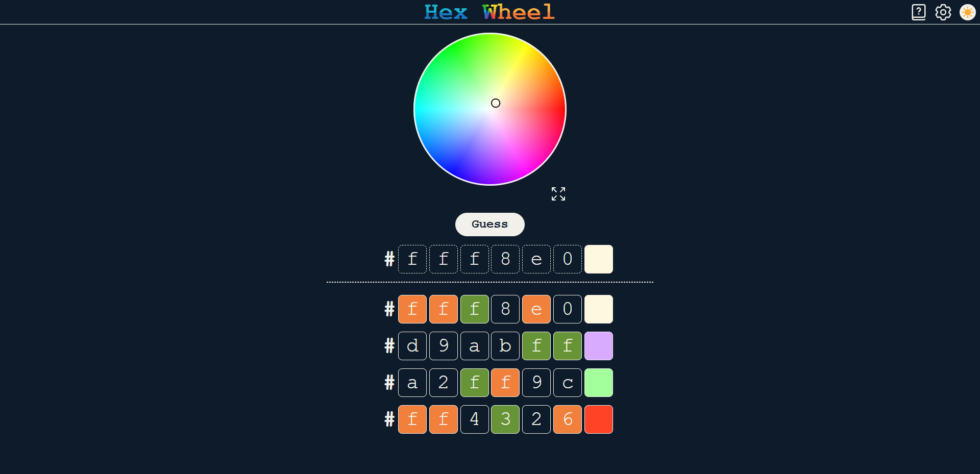The height and width of the screenshot is (474, 980).
Task: Click the green 3 tile in the bottom guess
Action: click(505, 419)
